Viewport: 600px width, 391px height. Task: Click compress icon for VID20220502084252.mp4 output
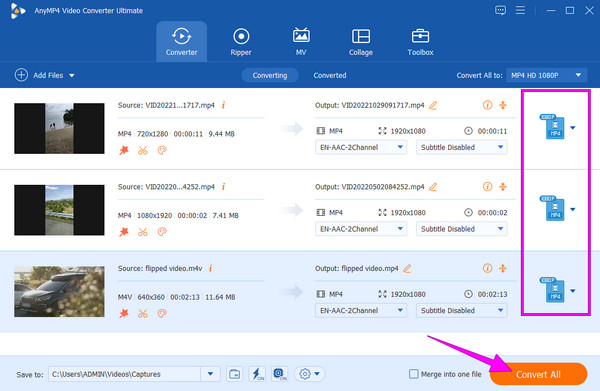click(x=503, y=186)
